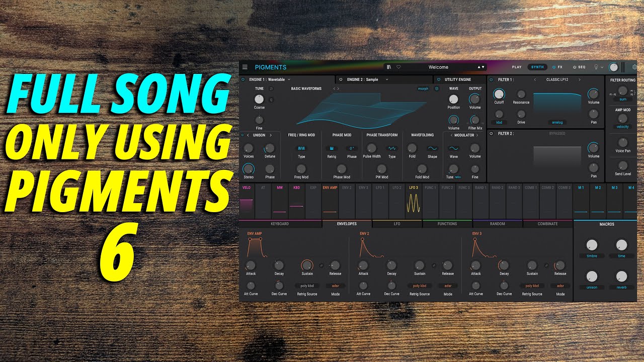Select the LFO 3 modulation source slot
Image resolution: width=644 pixels, height=362 pixels.
(414, 200)
